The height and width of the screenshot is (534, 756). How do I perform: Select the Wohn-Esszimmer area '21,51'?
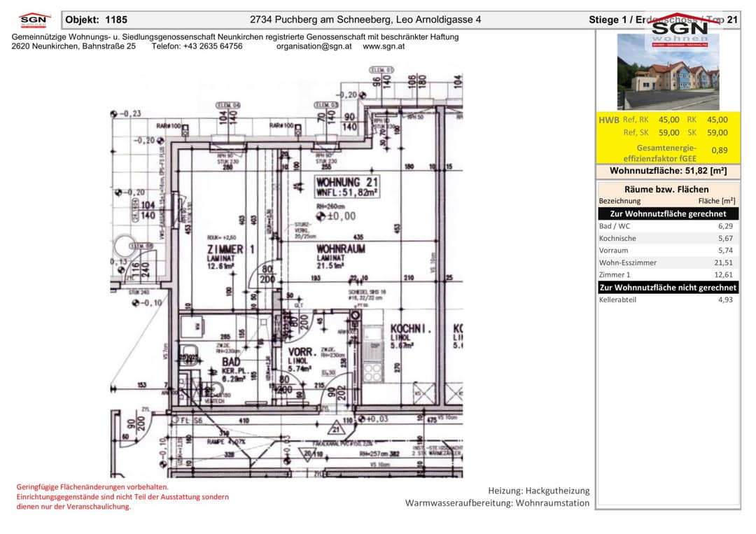[724, 262]
